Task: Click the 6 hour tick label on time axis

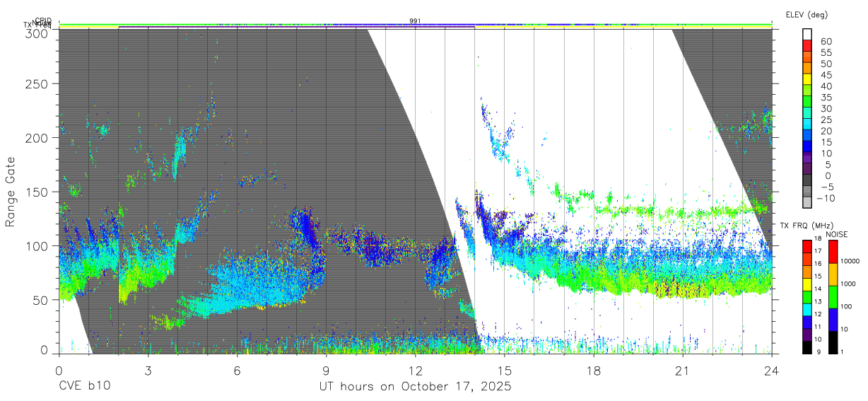Action: pos(237,370)
